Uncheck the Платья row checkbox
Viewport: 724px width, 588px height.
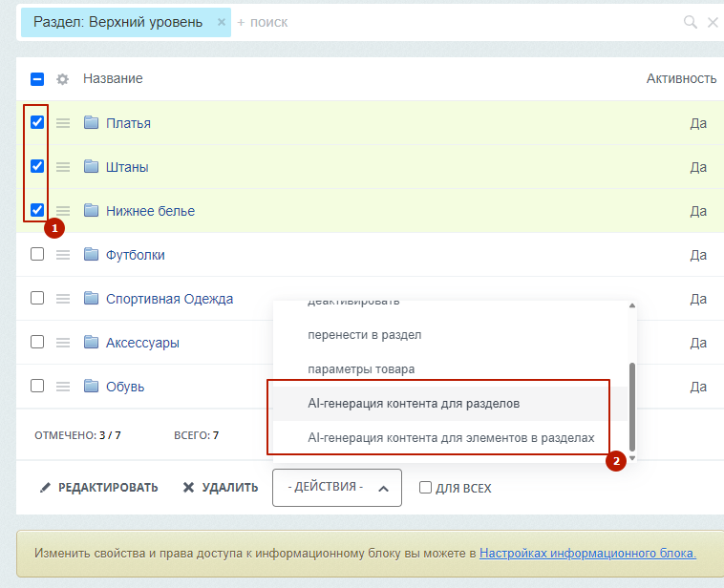pos(37,122)
